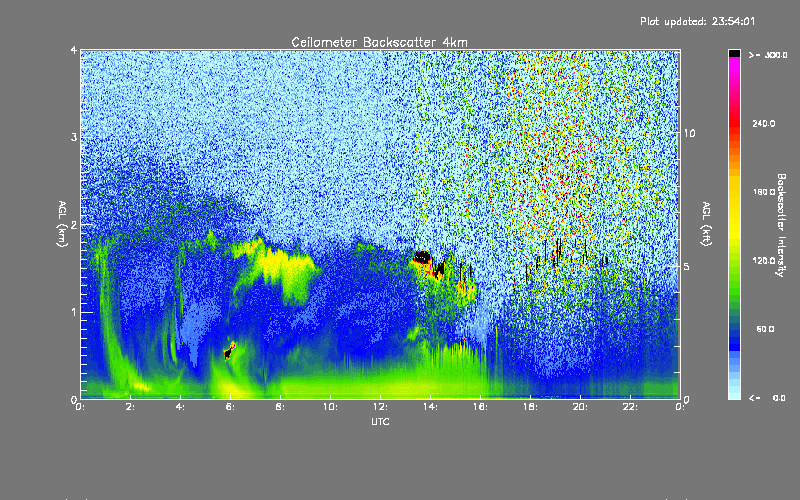The width and height of the screenshot is (800, 500).
Task: Click the '<= 0.0' colorbar value
Action: coord(768,398)
